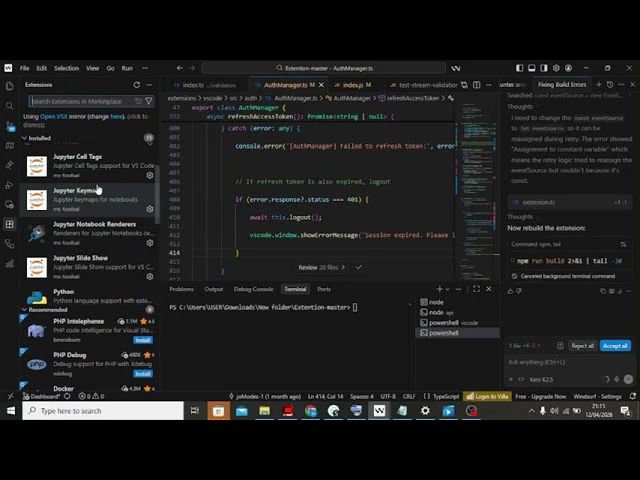
Task: Open the Selection menu
Action: click(67, 68)
